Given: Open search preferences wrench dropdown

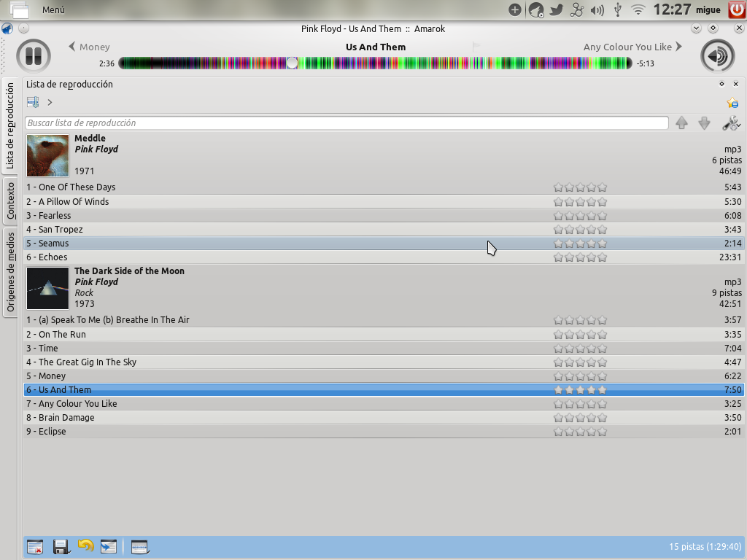Looking at the screenshot, I should [731, 122].
